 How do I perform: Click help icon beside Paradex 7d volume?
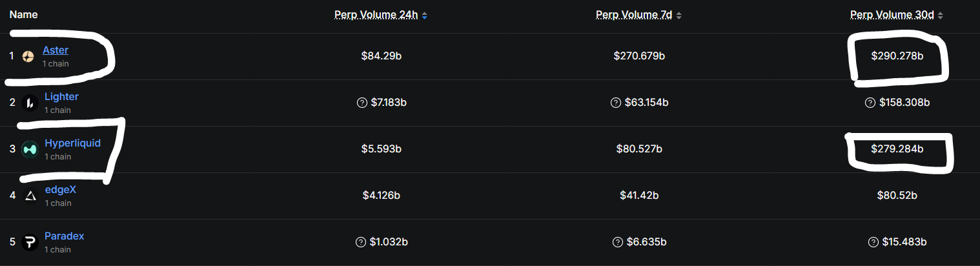click(x=617, y=242)
